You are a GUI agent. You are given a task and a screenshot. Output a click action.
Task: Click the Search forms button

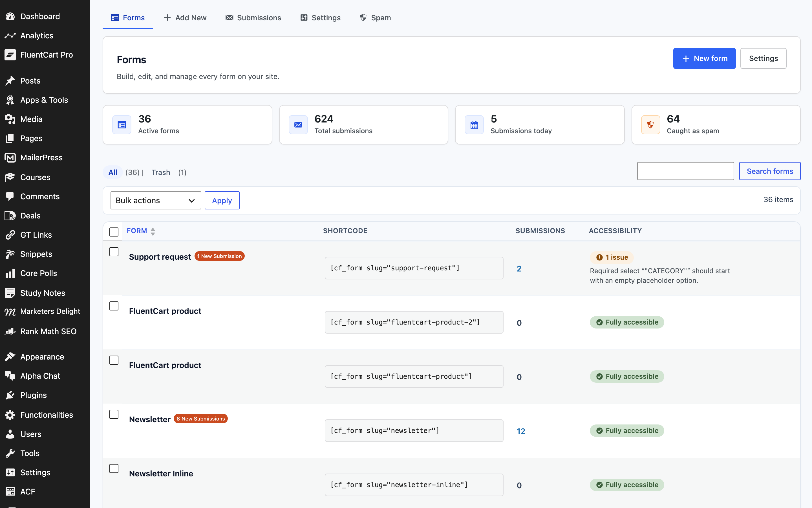tap(770, 171)
